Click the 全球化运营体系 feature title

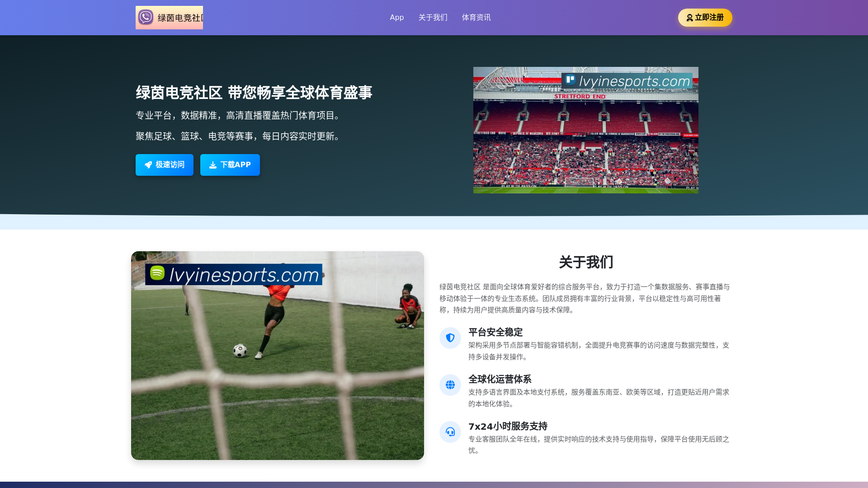click(500, 380)
